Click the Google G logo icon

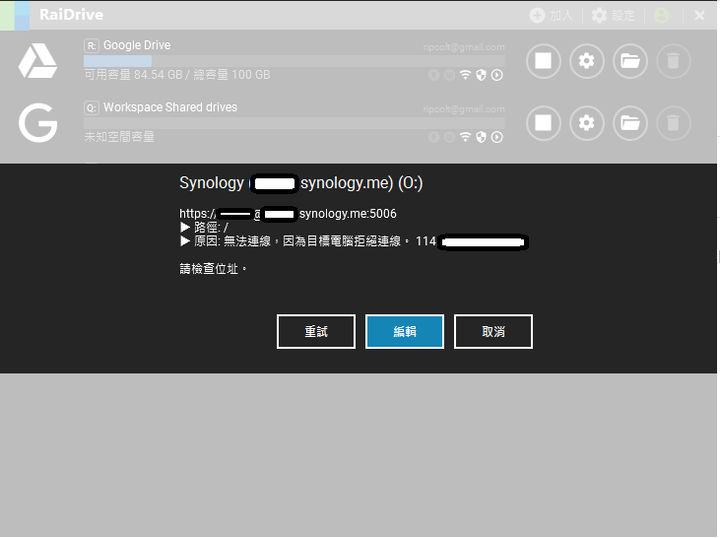pyautogui.click(x=38, y=123)
